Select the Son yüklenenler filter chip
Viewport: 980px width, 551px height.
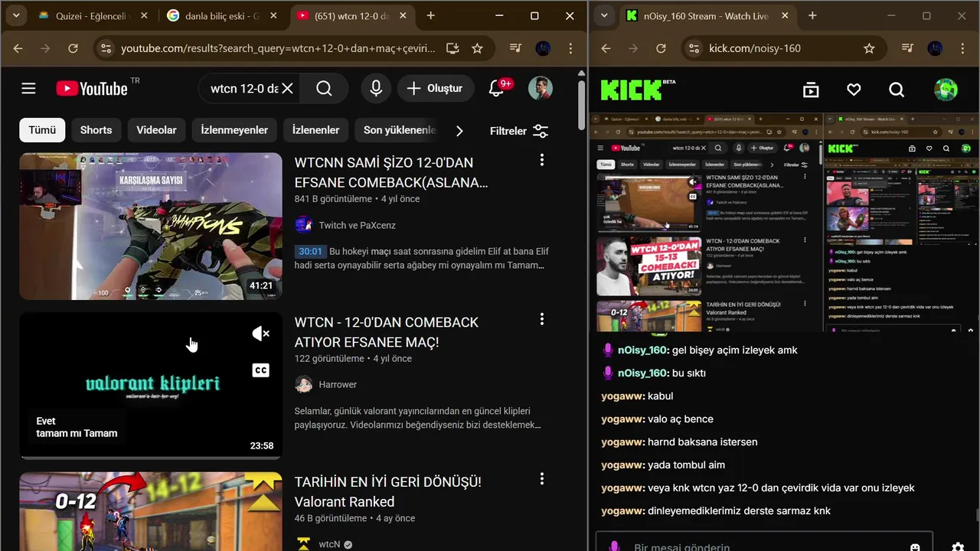tap(399, 130)
